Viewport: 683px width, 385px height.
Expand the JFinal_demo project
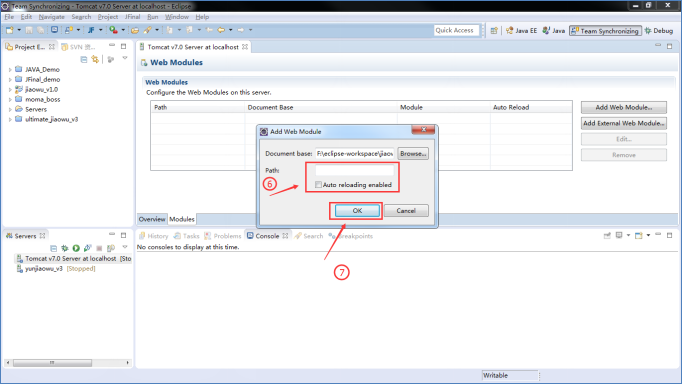[10, 80]
